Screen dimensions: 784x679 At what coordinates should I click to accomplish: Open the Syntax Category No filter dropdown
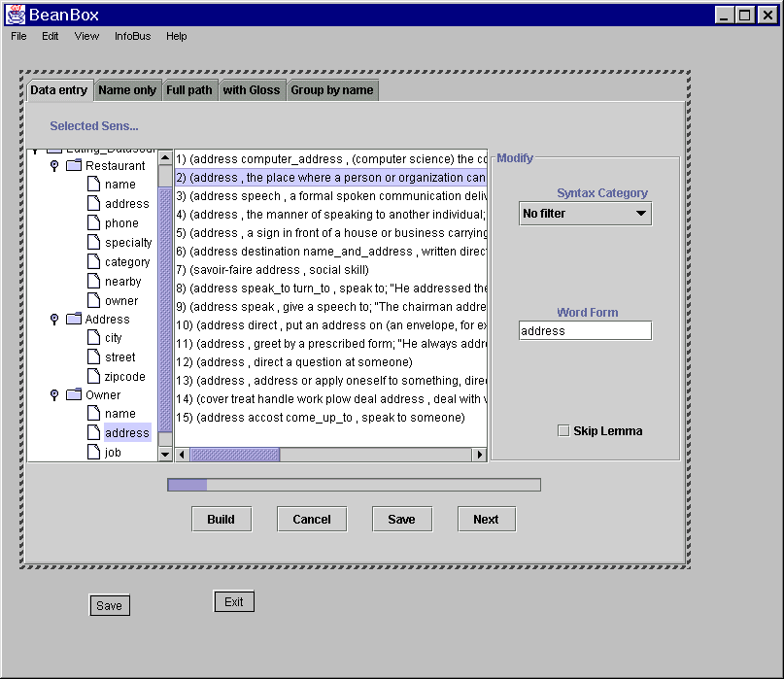[x=585, y=214]
